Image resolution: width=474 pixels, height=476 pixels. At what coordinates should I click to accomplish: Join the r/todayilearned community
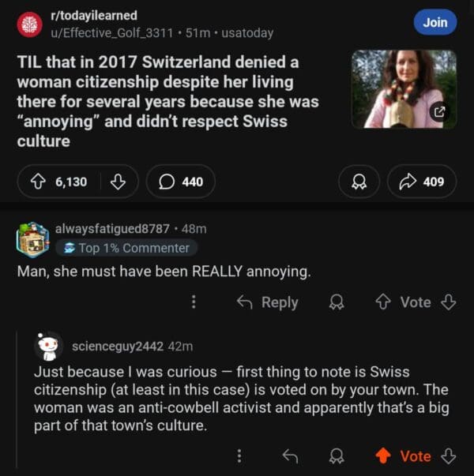coord(434,22)
